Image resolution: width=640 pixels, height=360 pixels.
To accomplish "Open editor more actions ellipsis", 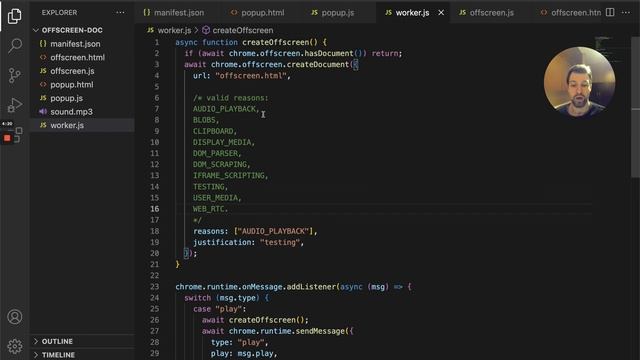I will click(626, 13).
